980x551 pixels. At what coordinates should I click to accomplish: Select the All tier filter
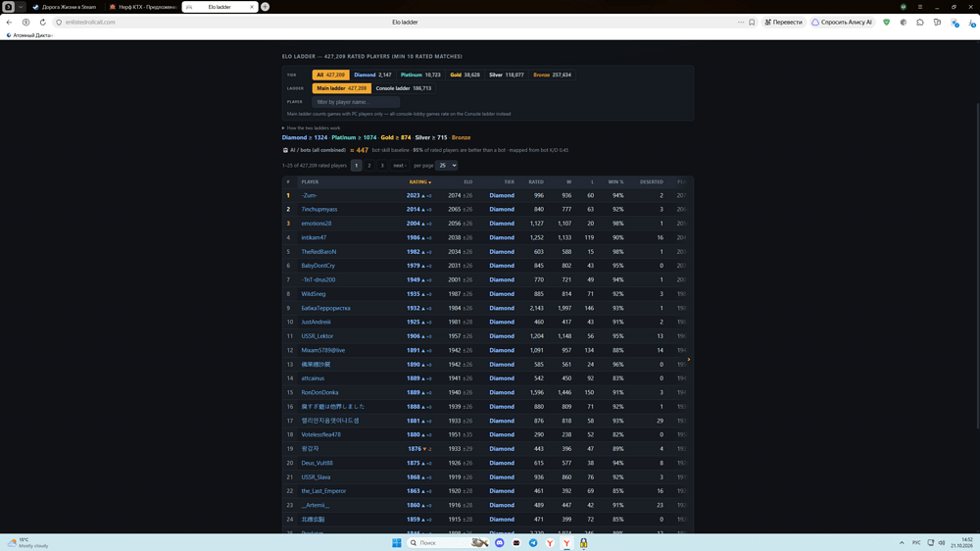point(330,75)
